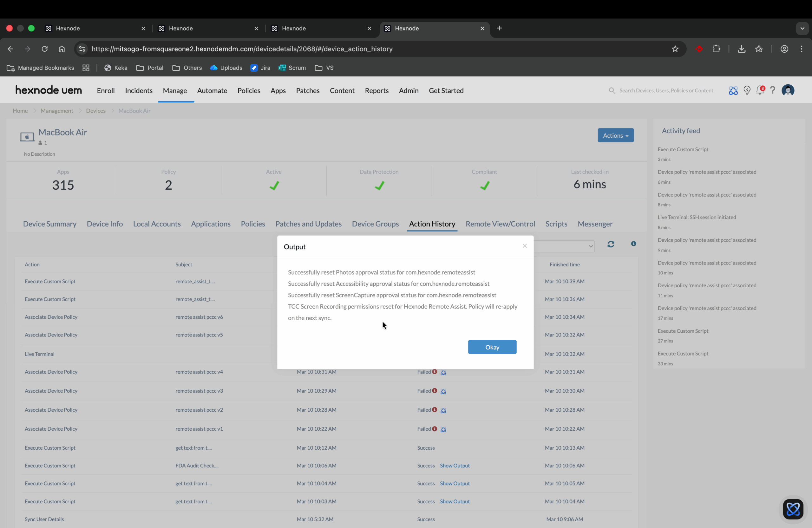The image size is (812, 528).
Task: Expand the browser tab list chevron
Action: coord(802,28)
